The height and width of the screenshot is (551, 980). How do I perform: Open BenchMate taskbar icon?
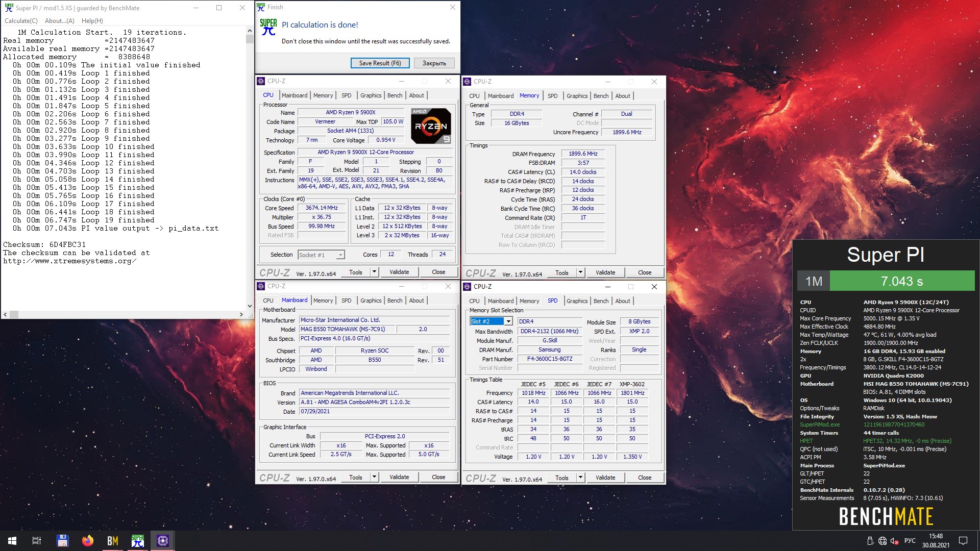[x=113, y=541]
